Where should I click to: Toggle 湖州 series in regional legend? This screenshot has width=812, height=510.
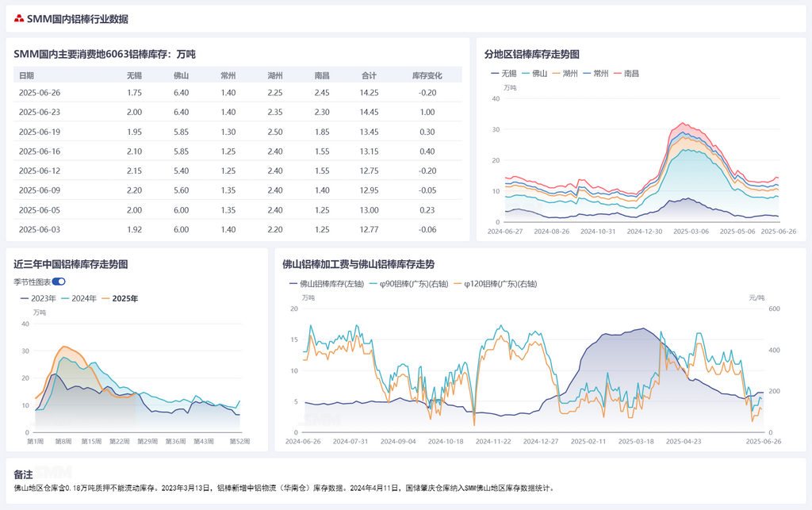[565, 74]
